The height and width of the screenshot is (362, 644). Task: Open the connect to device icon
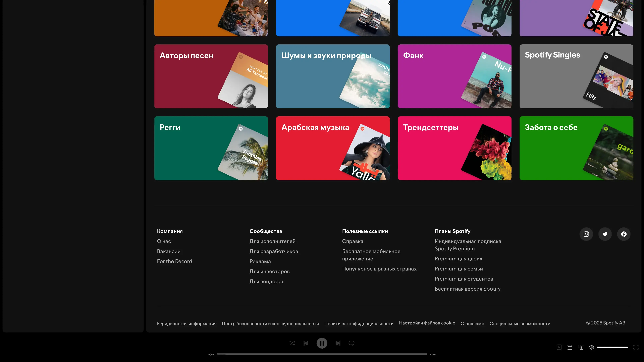point(580,347)
